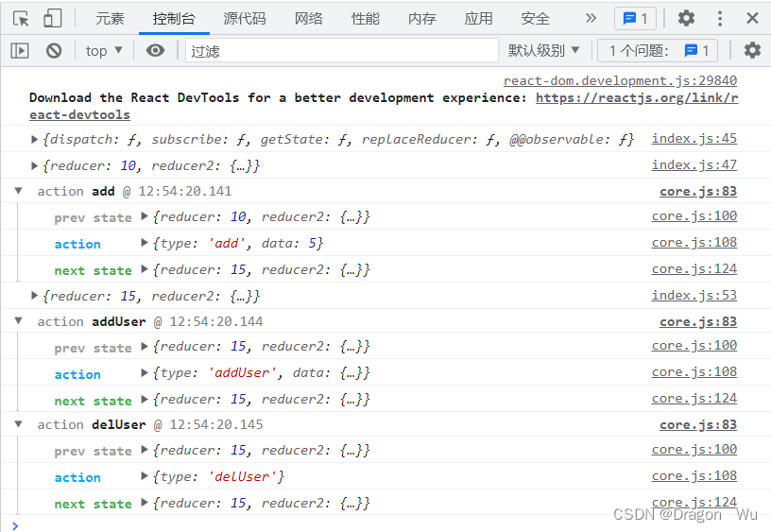Open core.js:108 link in delUser group
The image size is (771, 532).
[694, 476]
